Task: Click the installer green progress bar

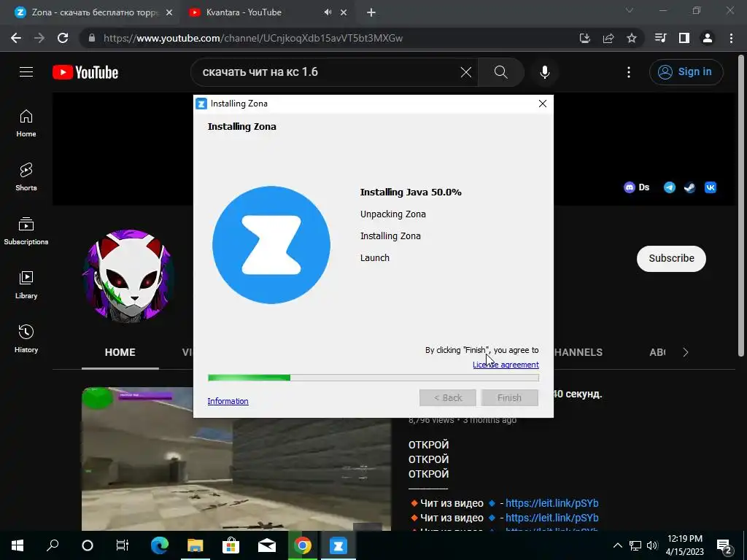Action: [x=373, y=378]
